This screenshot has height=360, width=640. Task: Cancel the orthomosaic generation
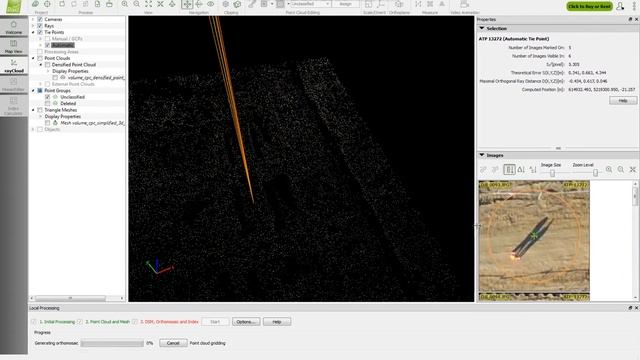click(x=173, y=343)
